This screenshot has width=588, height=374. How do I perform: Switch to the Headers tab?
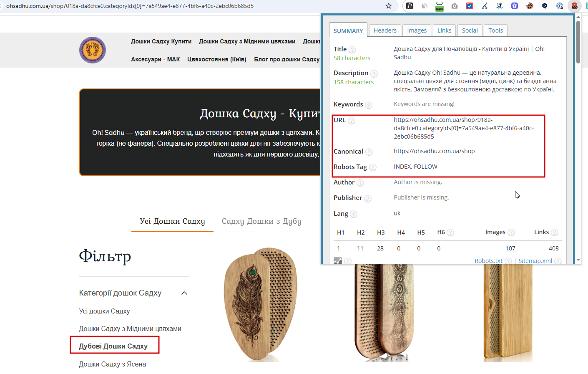[385, 30]
